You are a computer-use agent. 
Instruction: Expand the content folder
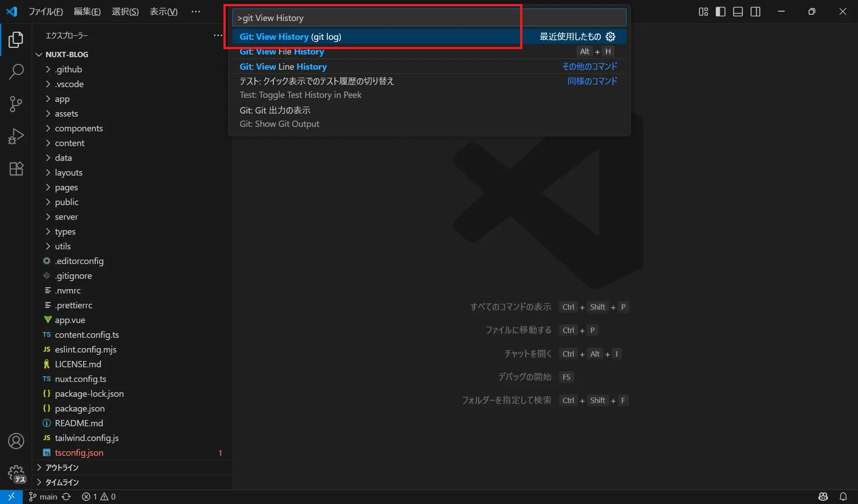[x=132, y=143]
